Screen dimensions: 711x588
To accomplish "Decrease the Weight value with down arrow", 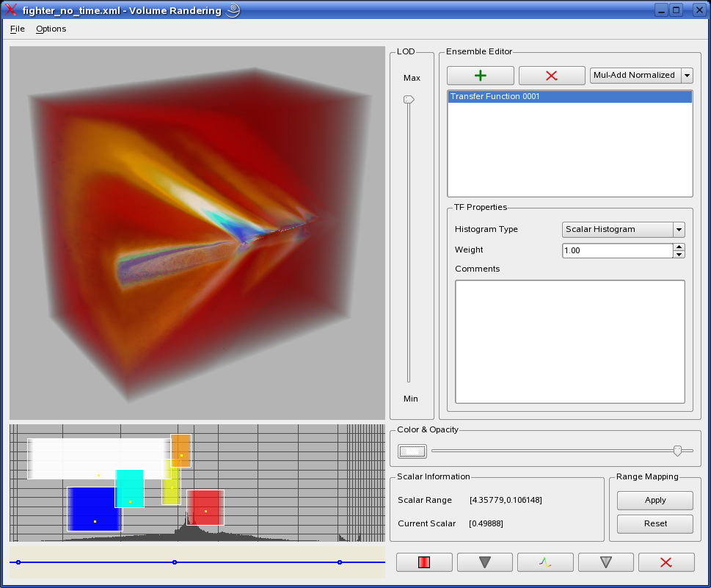I will [679, 254].
